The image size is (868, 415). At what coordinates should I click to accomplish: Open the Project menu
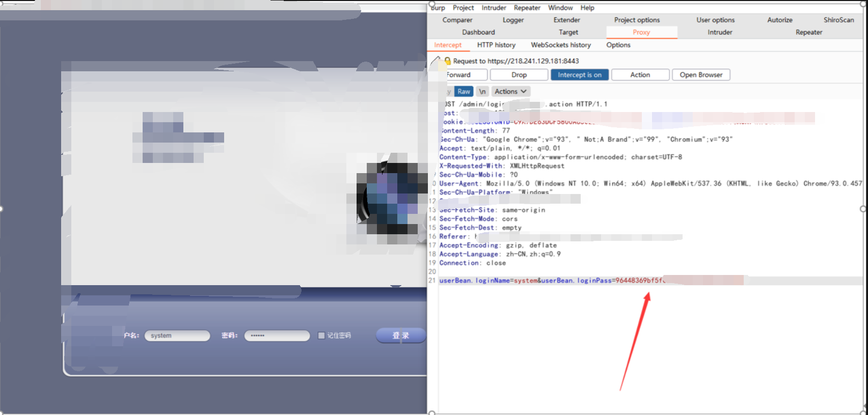463,8
